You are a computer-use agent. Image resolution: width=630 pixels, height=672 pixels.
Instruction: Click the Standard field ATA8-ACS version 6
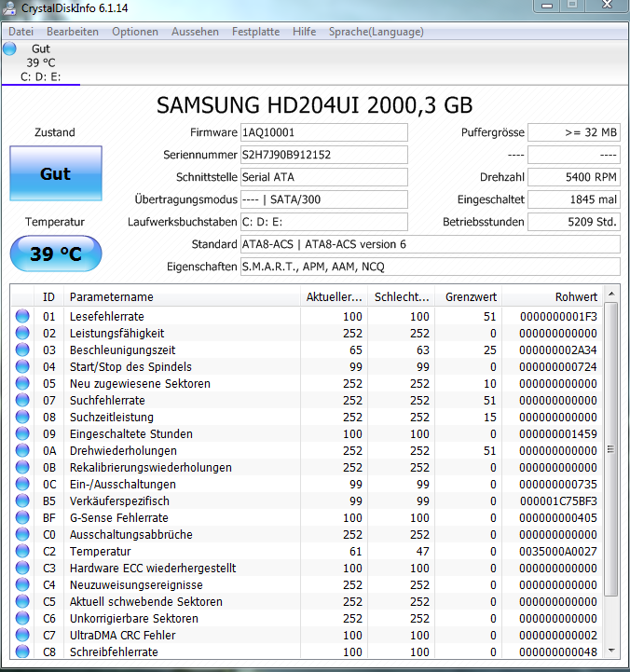[x=431, y=244]
